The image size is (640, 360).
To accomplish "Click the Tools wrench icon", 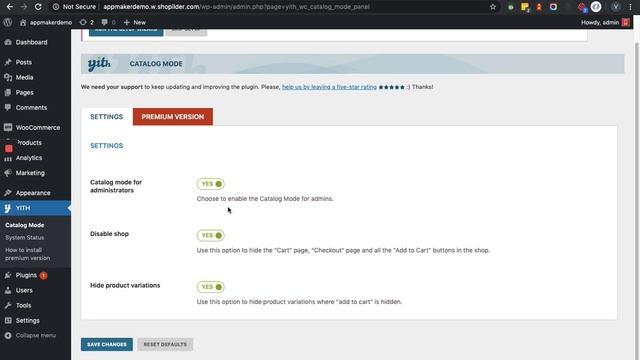I will (x=8, y=306).
